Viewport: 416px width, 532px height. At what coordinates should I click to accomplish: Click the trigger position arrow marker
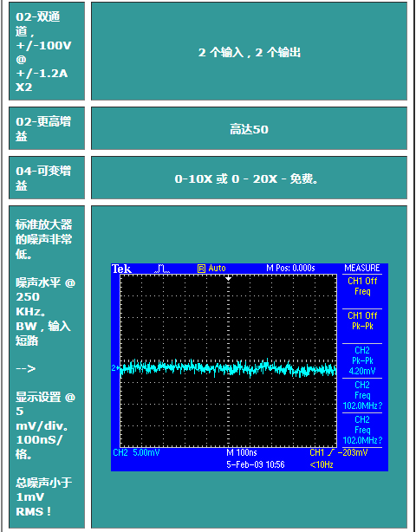pos(229,278)
